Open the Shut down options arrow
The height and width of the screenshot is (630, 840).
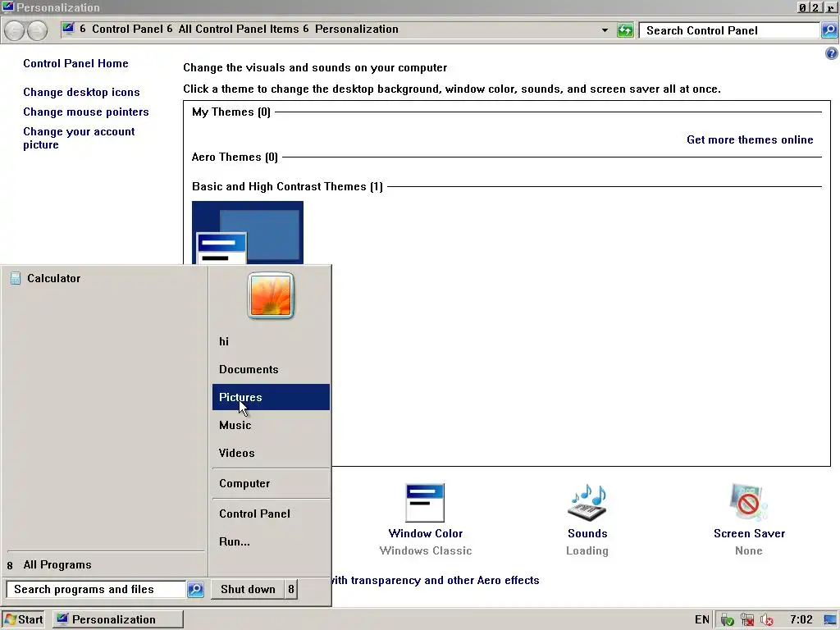291,589
